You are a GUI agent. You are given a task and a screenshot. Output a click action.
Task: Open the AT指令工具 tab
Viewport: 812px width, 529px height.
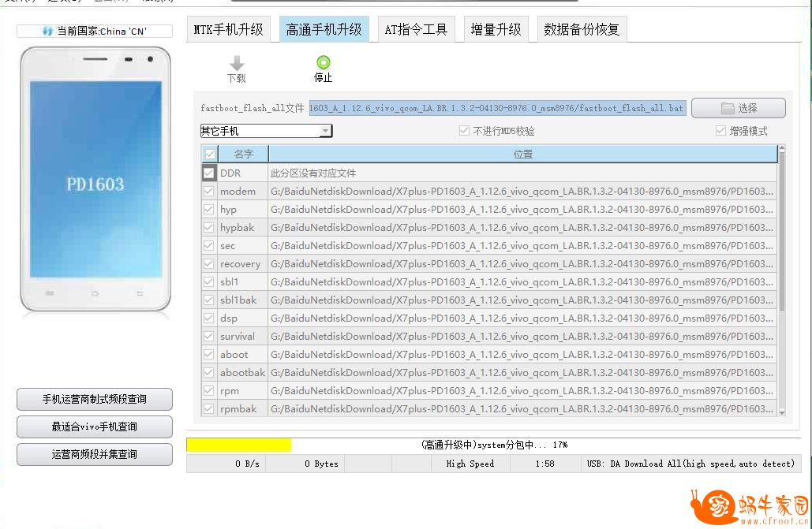416,29
